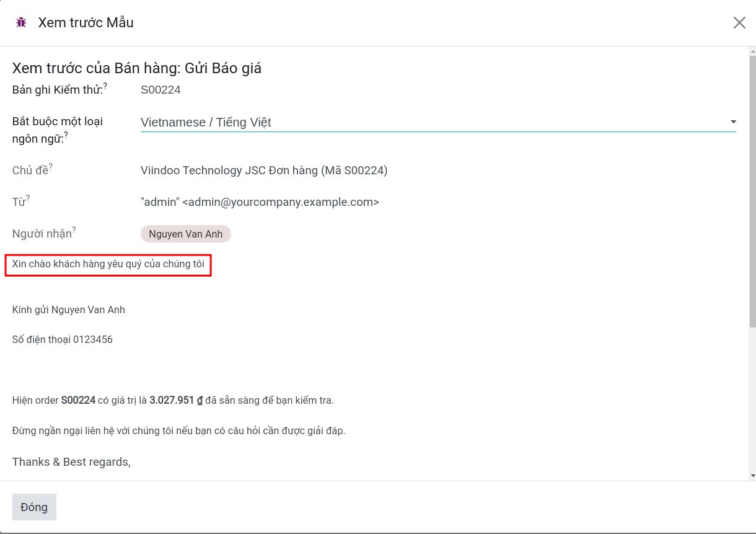Screen dimensions: 756x534
Task: Click the heading Xem trước của Bán hàng: Gửi Báo giá
Action: pos(137,68)
